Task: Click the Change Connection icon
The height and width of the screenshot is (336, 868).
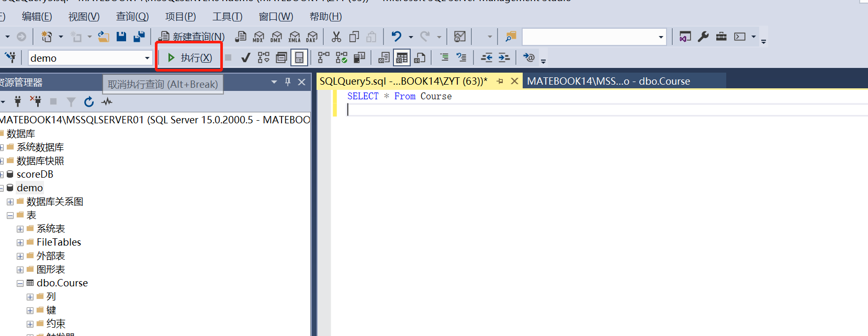Action: 10,57
